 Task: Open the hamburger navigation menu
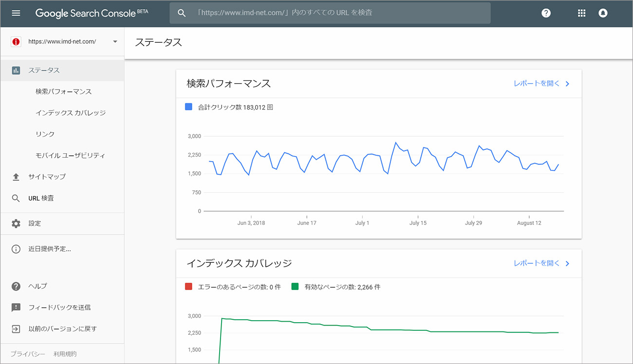click(x=16, y=13)
